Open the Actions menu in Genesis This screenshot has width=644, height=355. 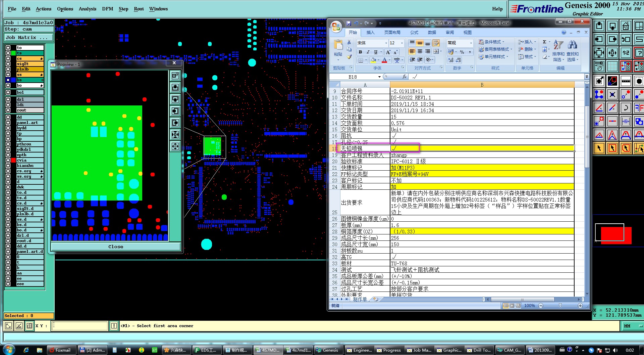pos(44,9)
